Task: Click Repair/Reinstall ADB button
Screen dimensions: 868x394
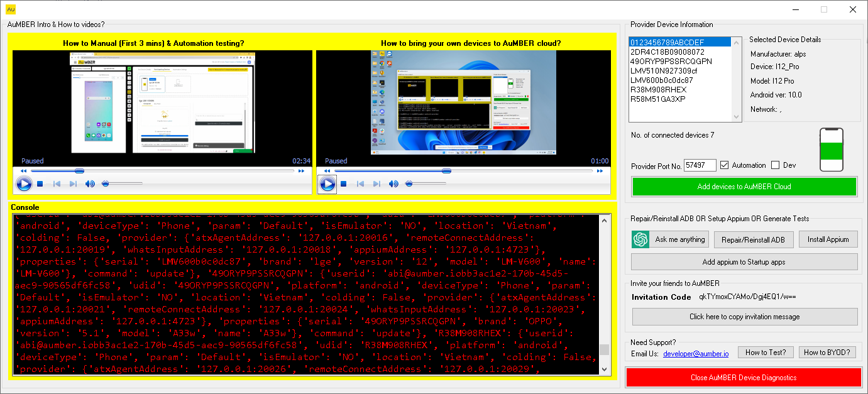Action: pyautogui.click(x=754, y=239)
